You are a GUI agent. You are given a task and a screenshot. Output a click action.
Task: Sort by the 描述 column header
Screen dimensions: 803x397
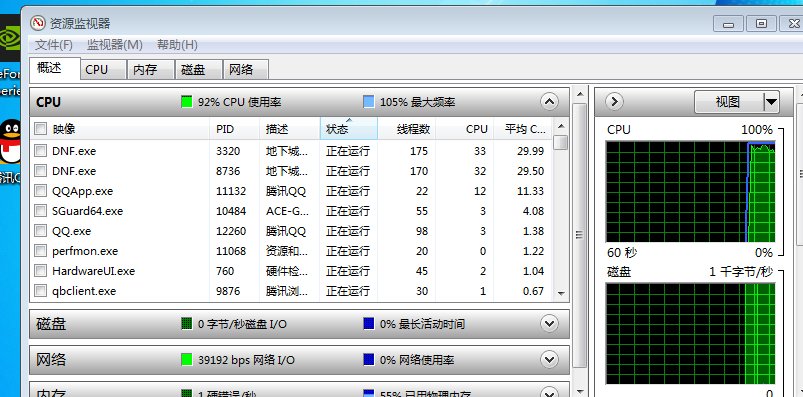coord(289,129)
